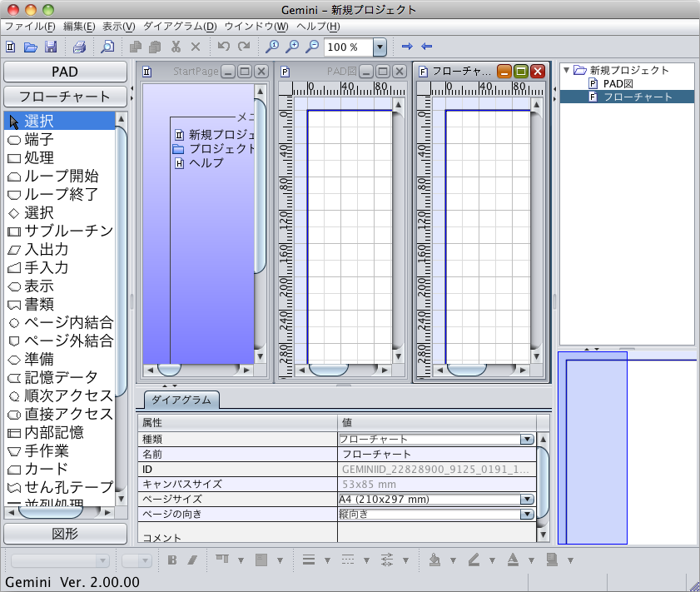Select the 記憶データ stored data tool

pos(59,377)
